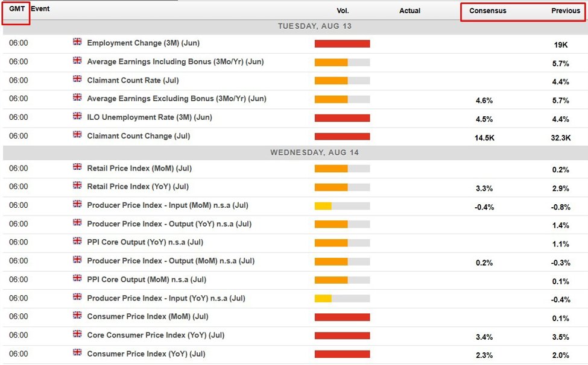Click UK flag beside Claimant Count Change
588x365 pixels.
[x=77, y=135]
